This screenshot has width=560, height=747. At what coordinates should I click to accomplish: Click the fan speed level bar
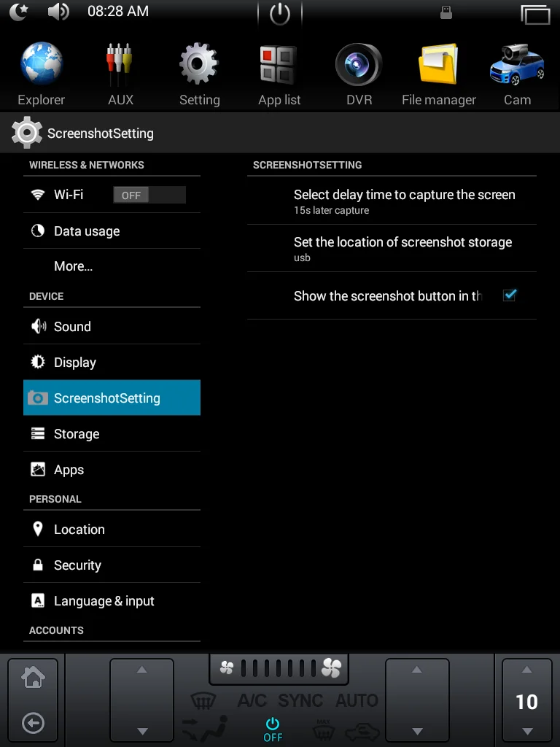(x=279, y=668)
